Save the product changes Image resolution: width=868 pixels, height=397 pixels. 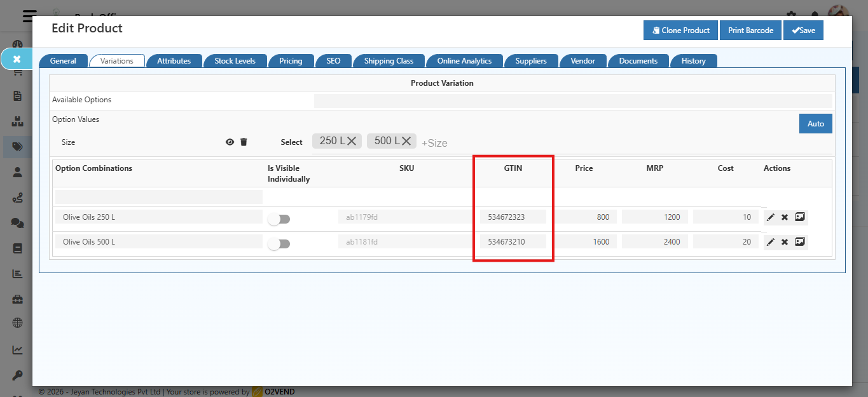click(803, 30)
